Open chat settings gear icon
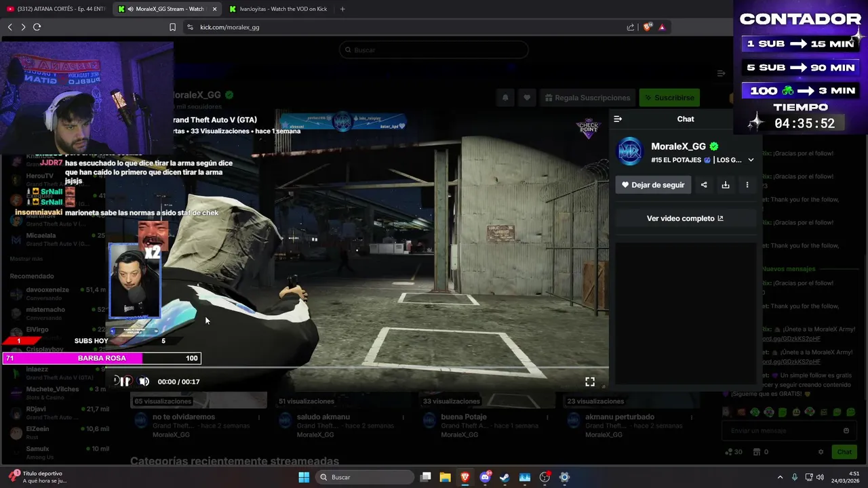 tap(821, 452)
